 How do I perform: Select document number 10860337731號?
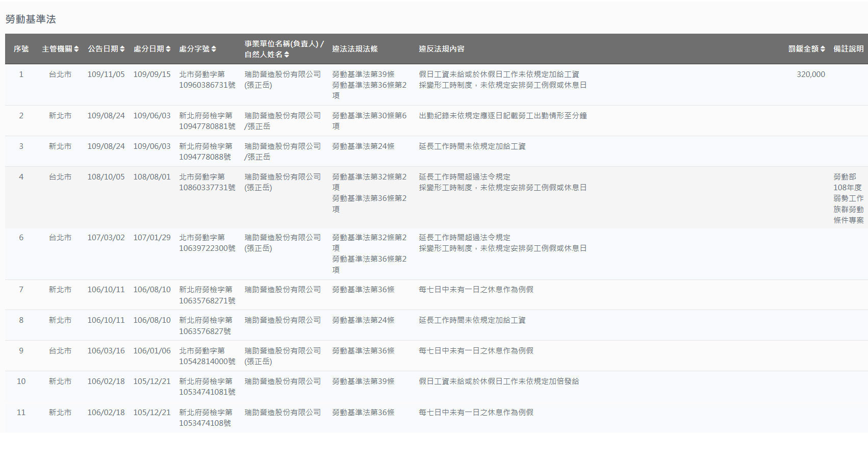[x=207, y=188]
